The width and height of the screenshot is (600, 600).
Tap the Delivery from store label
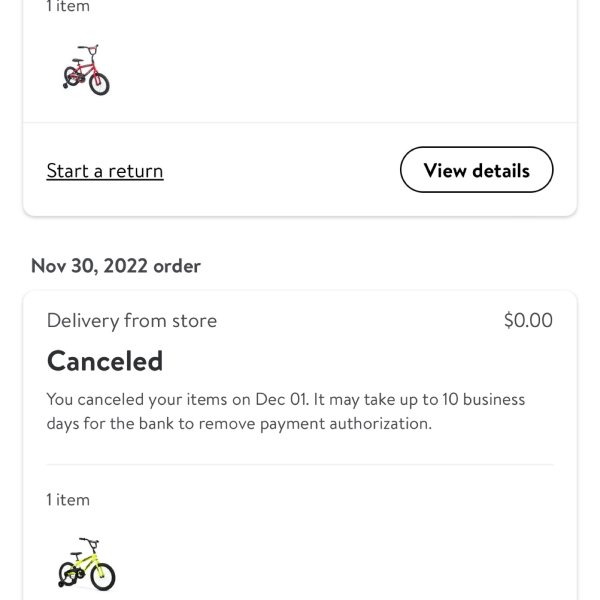click(x=132, y=321)
